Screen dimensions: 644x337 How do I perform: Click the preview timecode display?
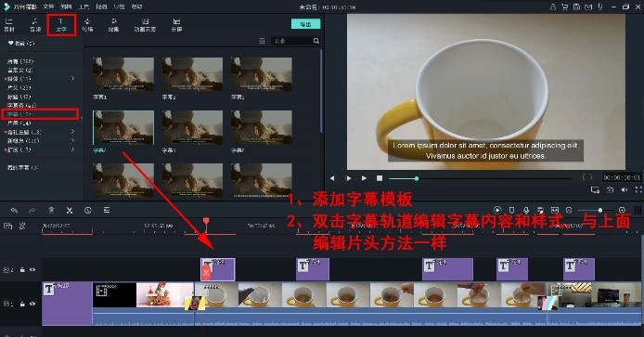pos(622,177)
